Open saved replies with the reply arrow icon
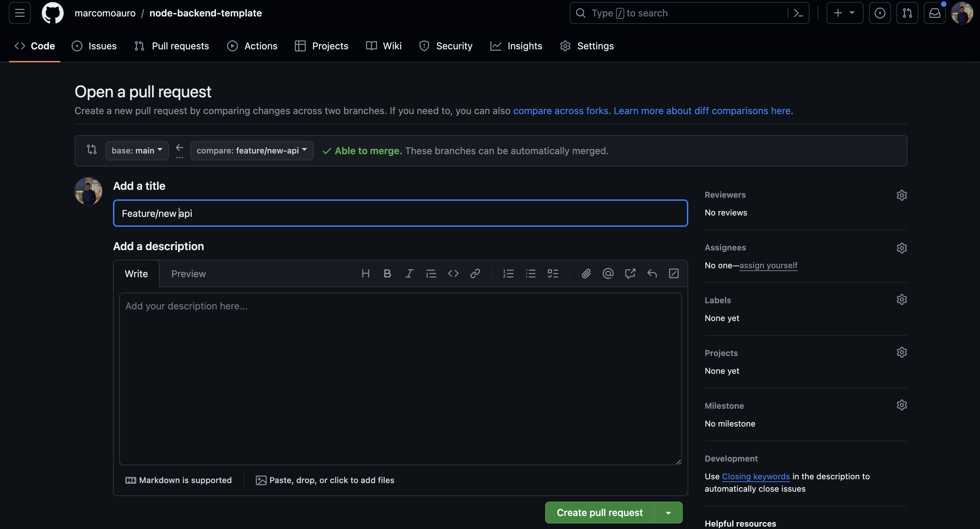The image size is (980, 529). pos(652,273)
